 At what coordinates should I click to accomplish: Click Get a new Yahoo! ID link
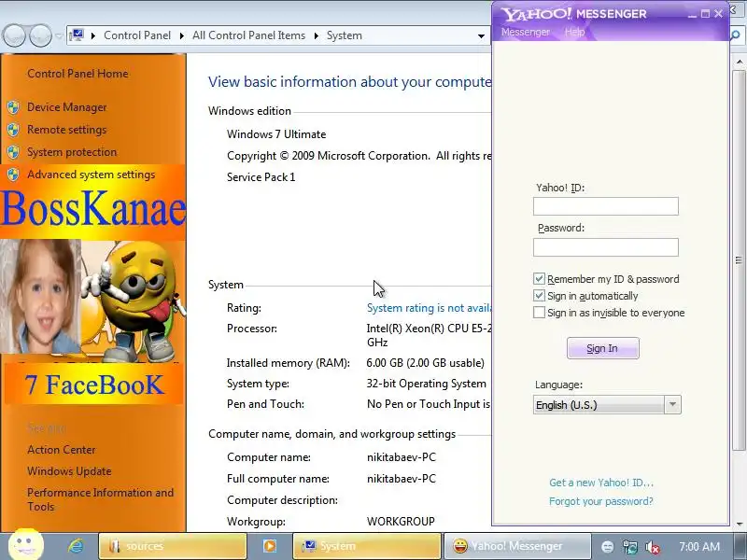[601, 483]
